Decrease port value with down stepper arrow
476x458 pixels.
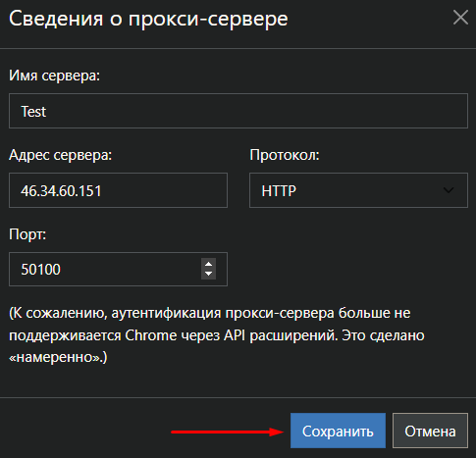pyautogui.click(x=208, y=275)
